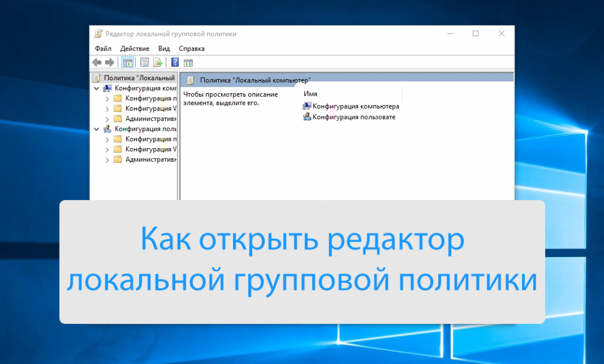Click the Forward navigation arrow
This screenshot has width=604, height=364.
(110, 62)
